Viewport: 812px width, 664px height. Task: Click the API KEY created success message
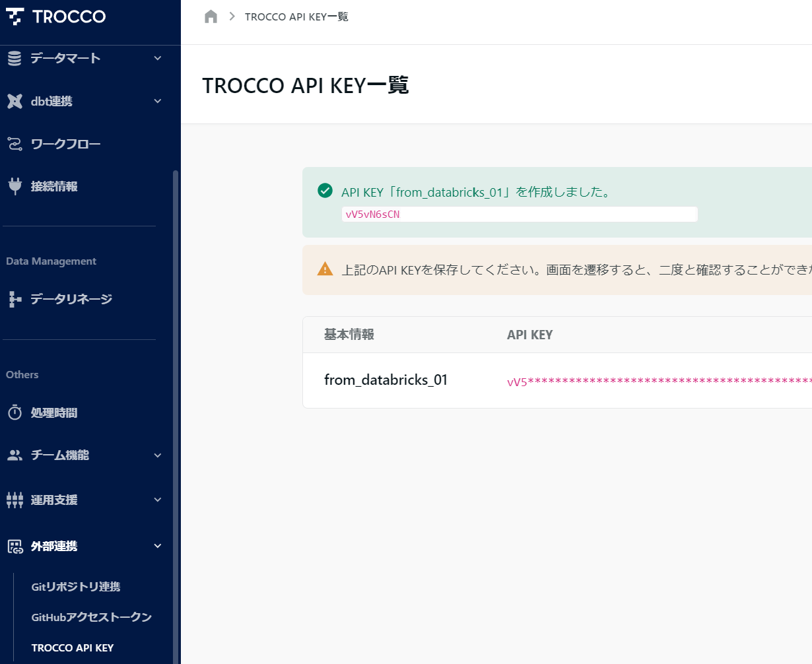pos(477,192)
